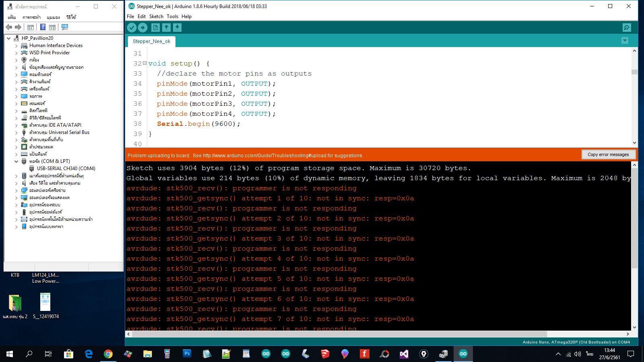The width and height of the screenshot is (644, 362).
Task: Click the console horizontal scrollbar thumb
Action: (x=339, y=334)
